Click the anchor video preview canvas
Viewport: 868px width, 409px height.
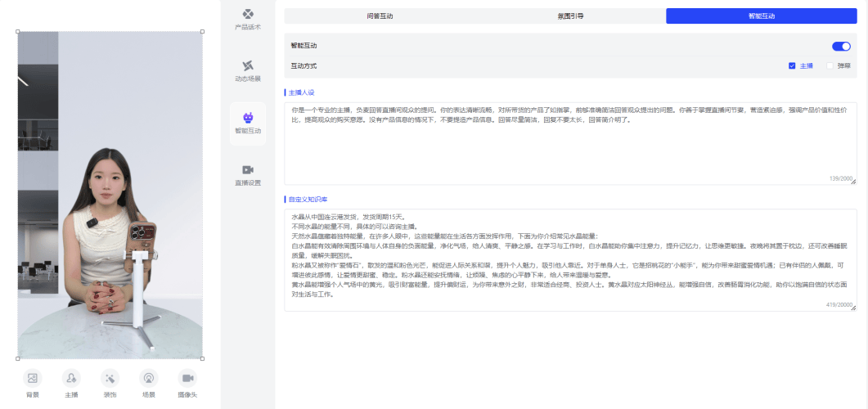110,195
